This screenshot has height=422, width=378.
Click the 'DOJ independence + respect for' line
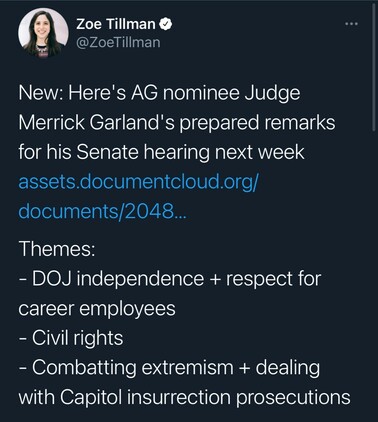pos(170,279)
